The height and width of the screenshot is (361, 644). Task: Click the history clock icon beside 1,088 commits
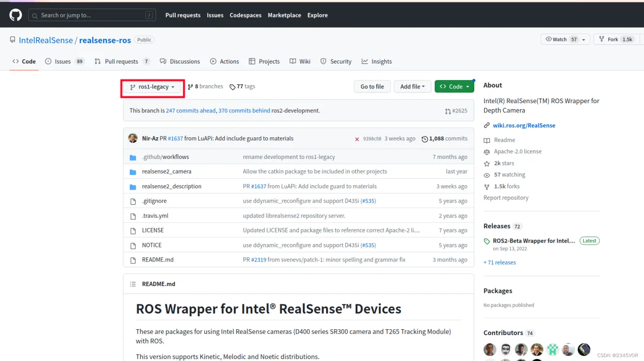425,139
